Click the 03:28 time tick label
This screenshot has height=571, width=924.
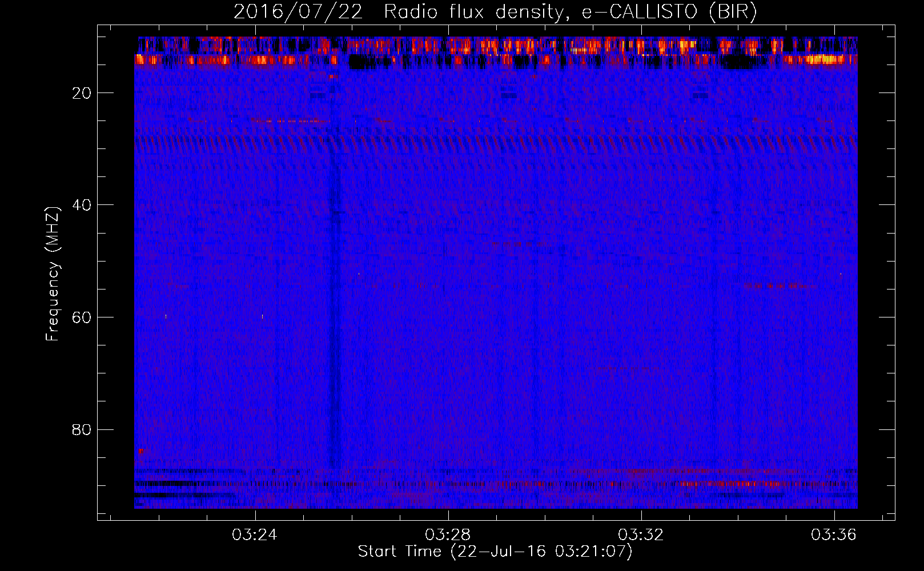pyautogui.click(x=448, y=535)
